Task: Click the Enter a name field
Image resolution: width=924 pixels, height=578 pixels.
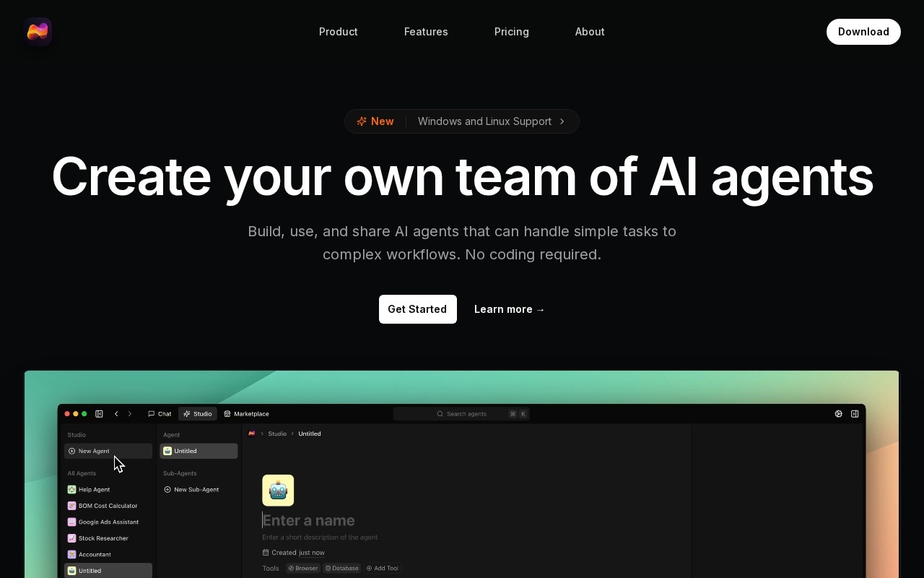Action: (308, 520)
